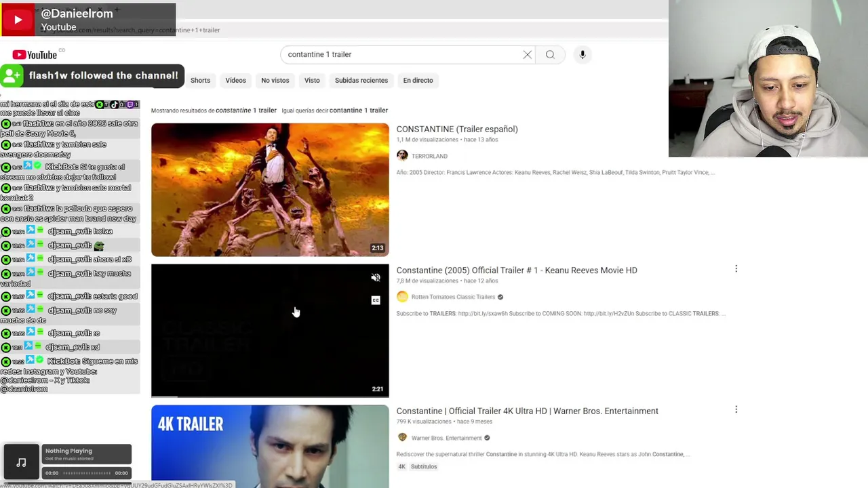This screenshot has height=488, width=868.
Task: Click the Nothing Playing music progress bar
Action: 86,472
